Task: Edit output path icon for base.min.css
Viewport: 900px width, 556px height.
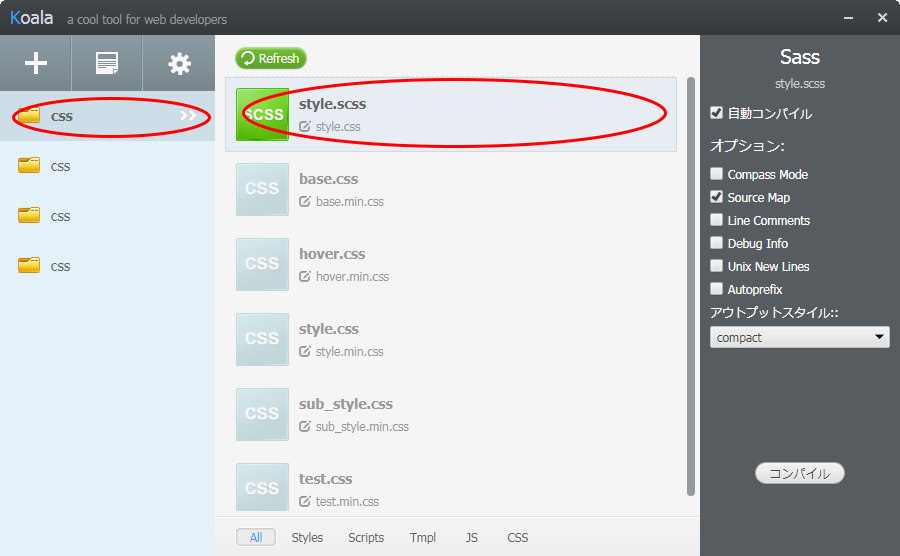Action: pos(305,201)
